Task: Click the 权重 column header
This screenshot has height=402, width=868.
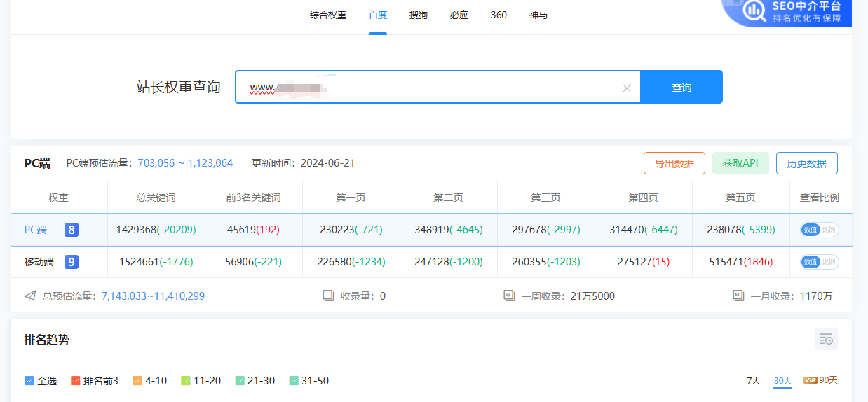Action: [x=59, y=197]
